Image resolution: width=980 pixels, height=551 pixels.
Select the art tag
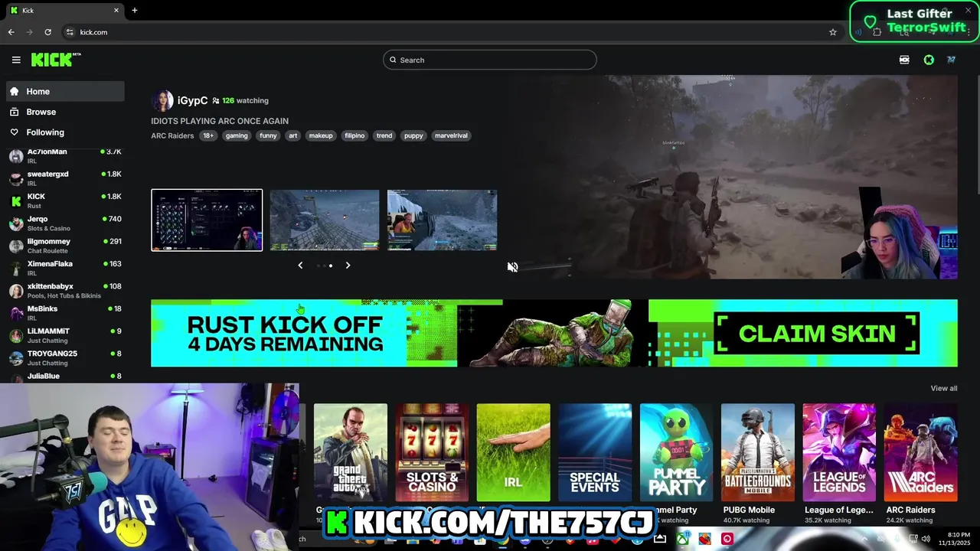(292, 135)
